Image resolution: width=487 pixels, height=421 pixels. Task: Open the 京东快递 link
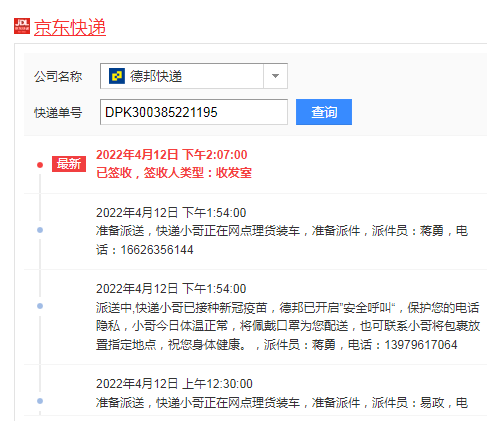point(70,27)
